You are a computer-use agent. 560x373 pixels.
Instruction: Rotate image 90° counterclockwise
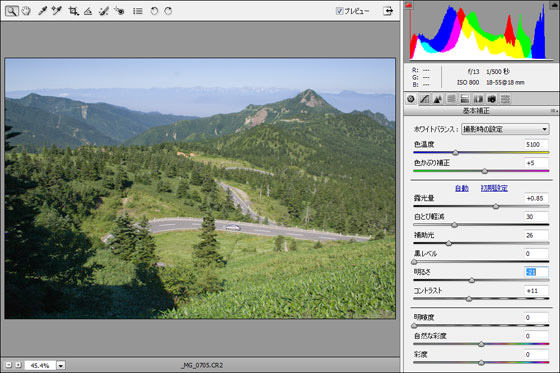(154, 11)
